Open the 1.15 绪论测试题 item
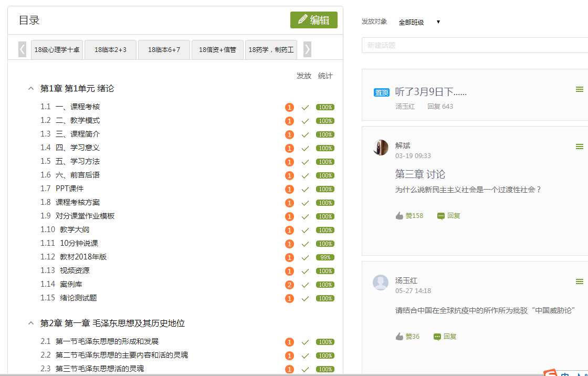This screenshot has width=588, height=376. pyautogui.click(x=78, y=298)
